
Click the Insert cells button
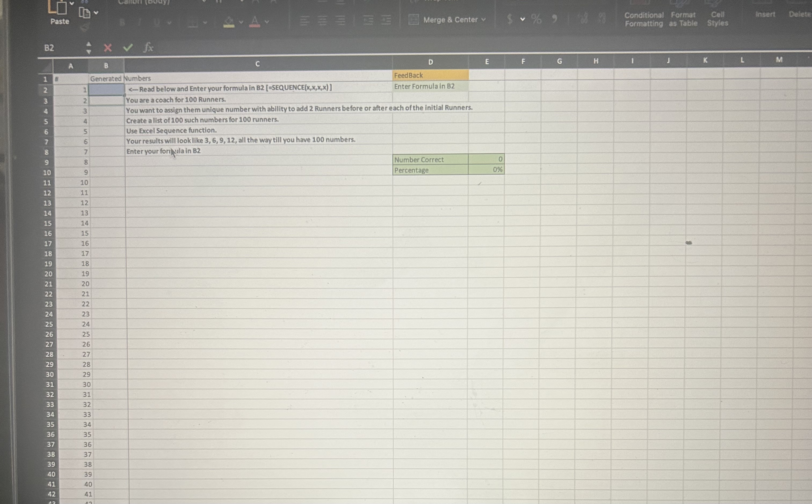[x=765, y=14]
